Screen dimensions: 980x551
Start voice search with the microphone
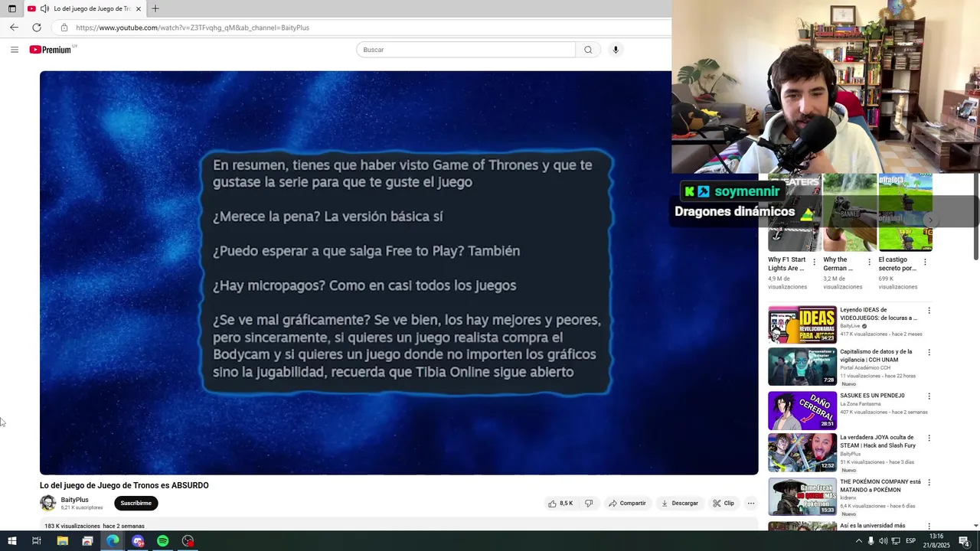click(616, 50)
